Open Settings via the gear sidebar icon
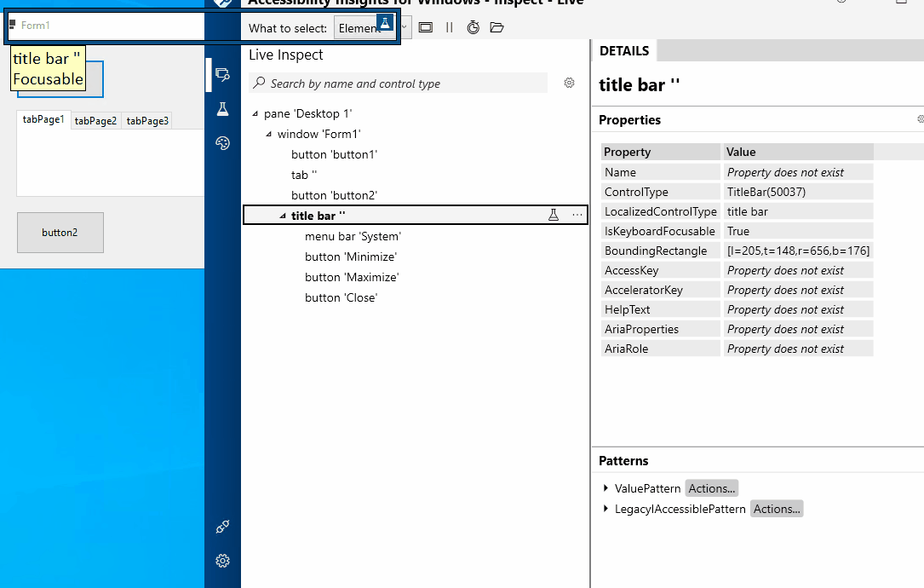The height and width of the screenshot is (588, 924). click(222, 561)
